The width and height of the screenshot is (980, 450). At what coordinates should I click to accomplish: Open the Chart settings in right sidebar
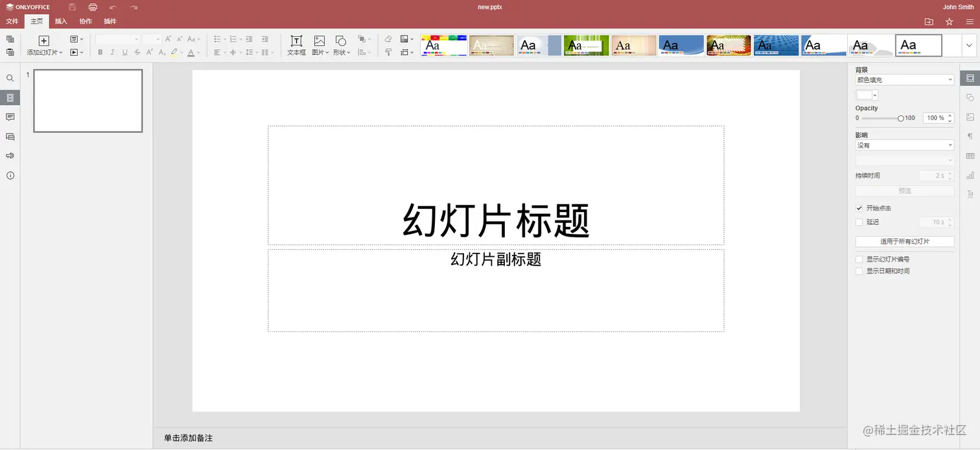click(x=970, y=175)
